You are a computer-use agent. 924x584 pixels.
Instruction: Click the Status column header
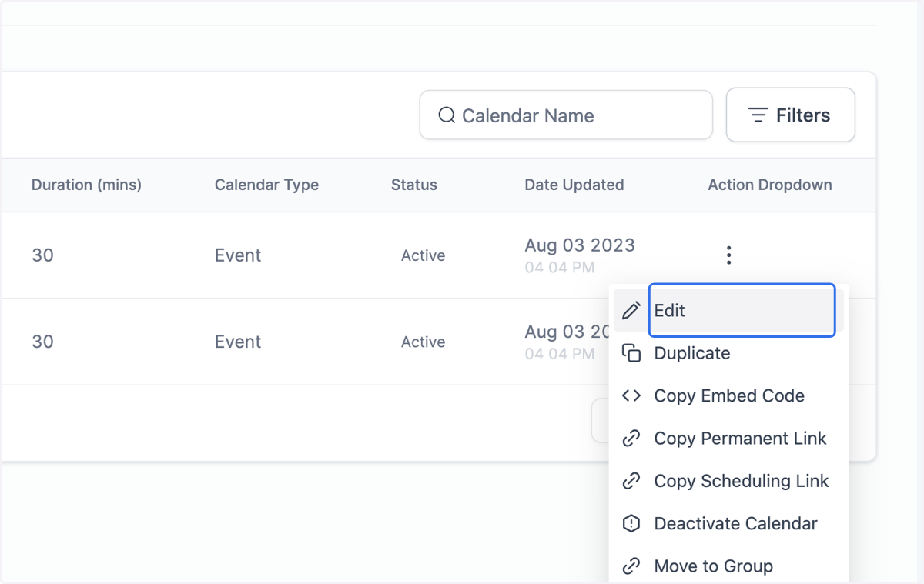(414, 185)
